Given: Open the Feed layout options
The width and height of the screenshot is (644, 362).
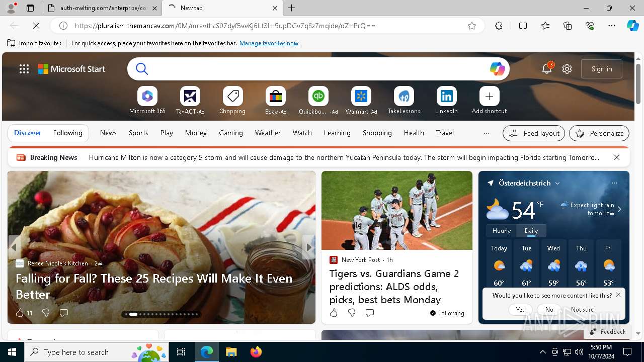Looking at the screenshot, I should click(x=534, y=133).
